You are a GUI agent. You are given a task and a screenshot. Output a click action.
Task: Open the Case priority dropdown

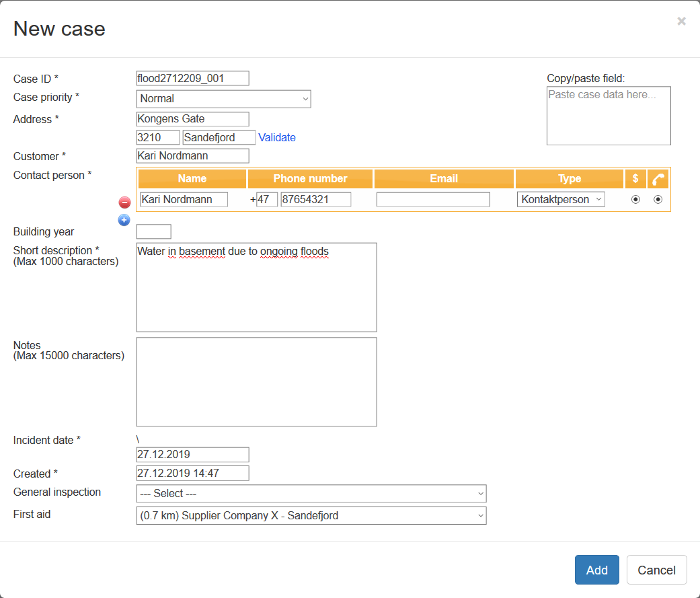pyautogui.click(x=223, y=99)
